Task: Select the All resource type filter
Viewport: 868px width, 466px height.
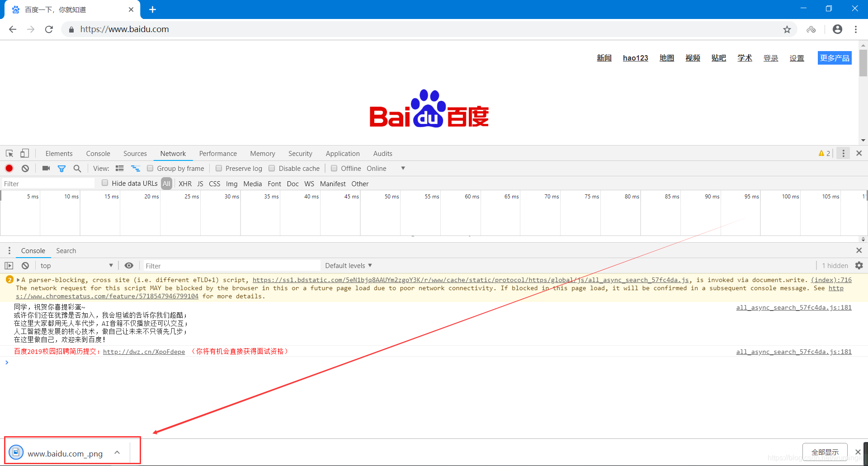Action: coord(166,184)
